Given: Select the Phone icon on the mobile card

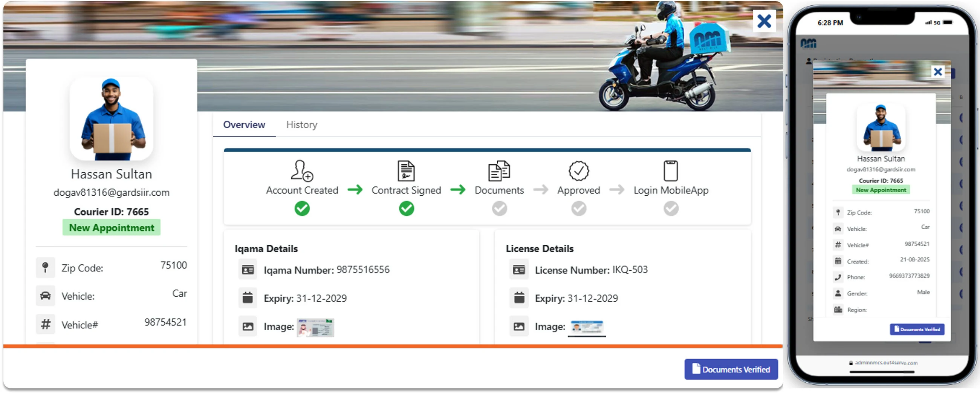Looking at the screenshot, I should pos(838,277).
